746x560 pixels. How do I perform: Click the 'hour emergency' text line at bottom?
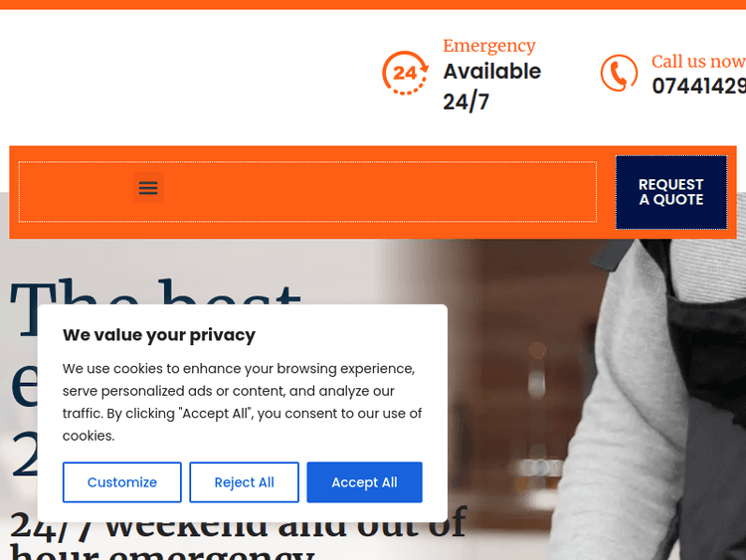coord(162,552)
